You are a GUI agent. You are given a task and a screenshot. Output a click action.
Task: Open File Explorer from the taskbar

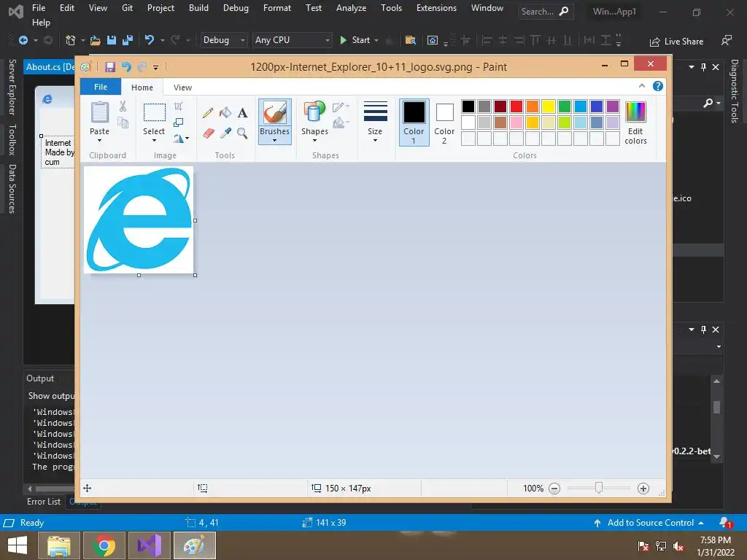(x=59, y=545)
